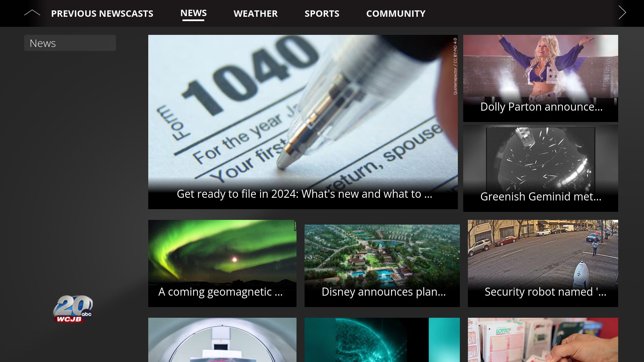Go to the Sports tab

[322, 13]
